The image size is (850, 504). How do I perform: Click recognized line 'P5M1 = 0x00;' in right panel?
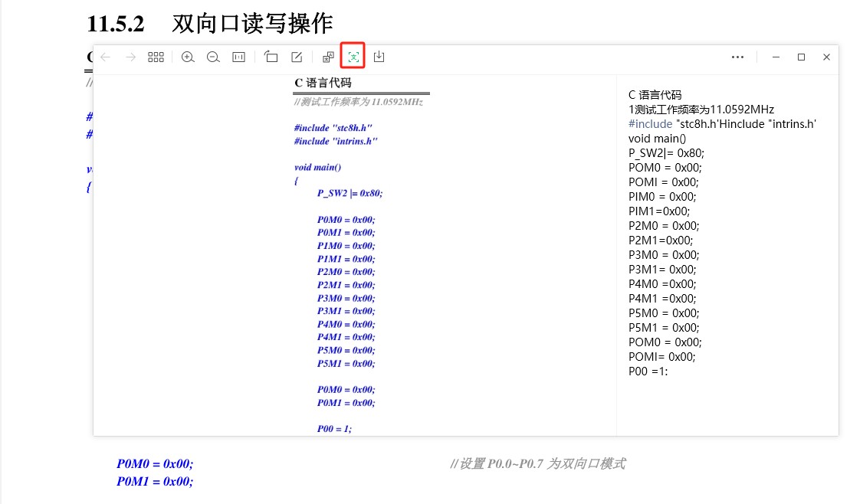(664, 328)
